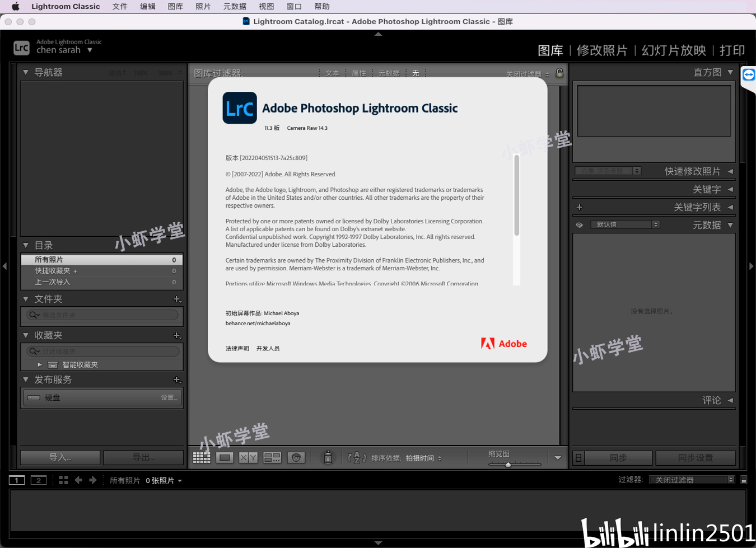
Task: Hide right panels via right edge arrow
Action: (x=752, y=266)
